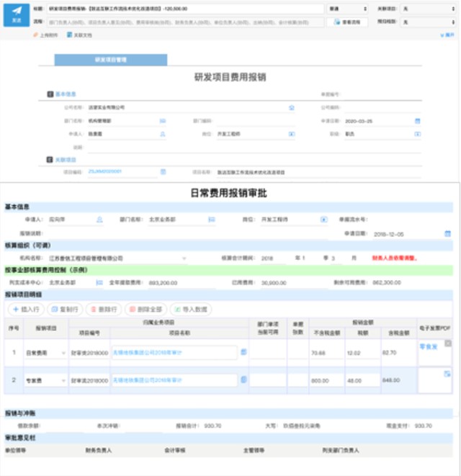Click the 删除全部 delete all button
Viewport: 461px width, 476px height.
click(146, 310)
